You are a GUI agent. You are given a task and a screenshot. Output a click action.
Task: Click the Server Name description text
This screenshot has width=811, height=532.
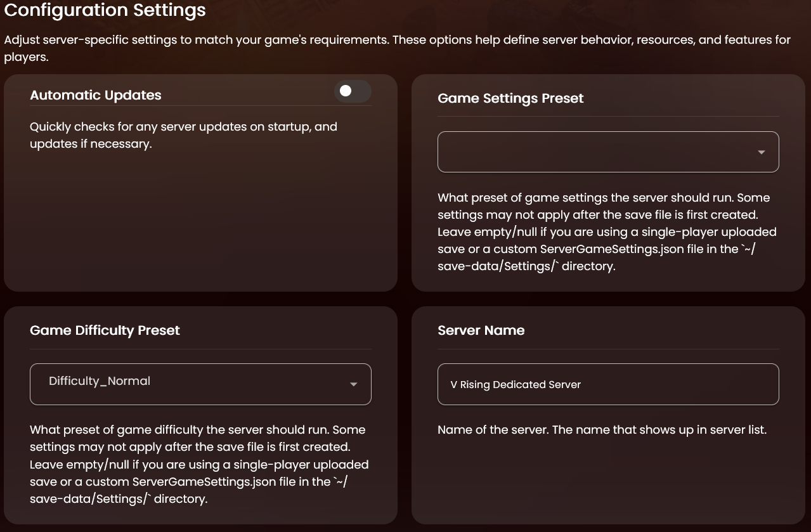pyautogui.click(x=602, y=430)
